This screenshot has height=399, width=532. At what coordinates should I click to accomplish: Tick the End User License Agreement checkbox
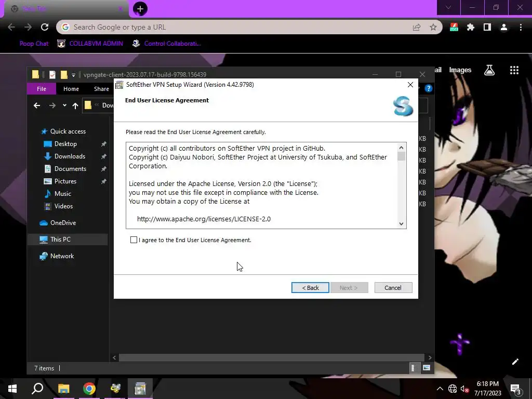click(x=134, y=240)
